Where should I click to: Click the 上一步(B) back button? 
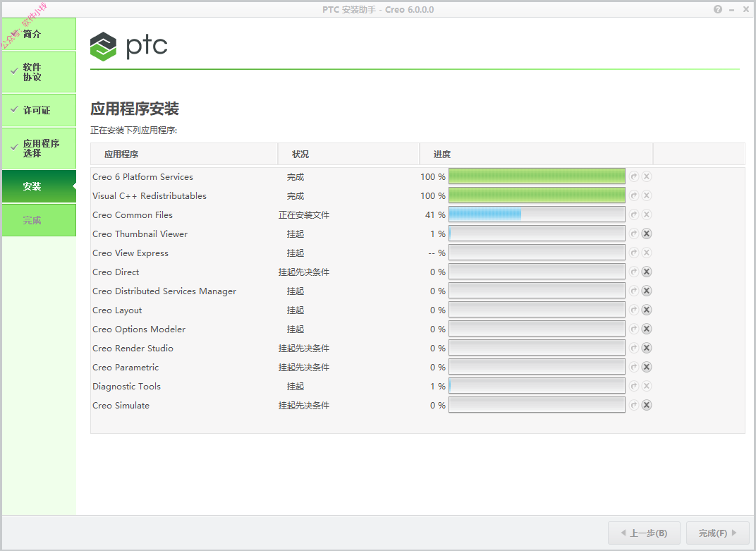[644, 533]
